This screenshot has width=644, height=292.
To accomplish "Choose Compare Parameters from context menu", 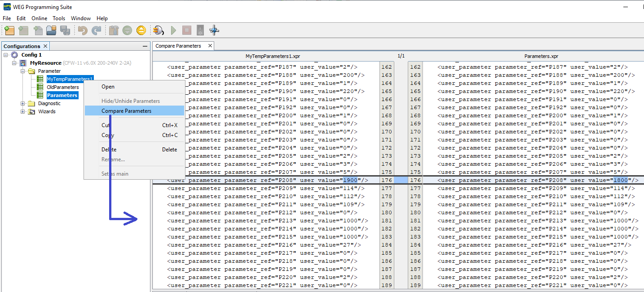I will (126, 111).
